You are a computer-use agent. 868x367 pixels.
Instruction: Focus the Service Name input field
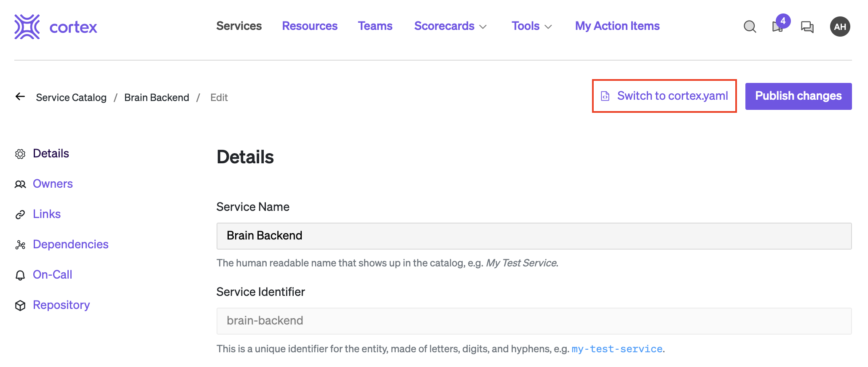click(x=534, y=236)
